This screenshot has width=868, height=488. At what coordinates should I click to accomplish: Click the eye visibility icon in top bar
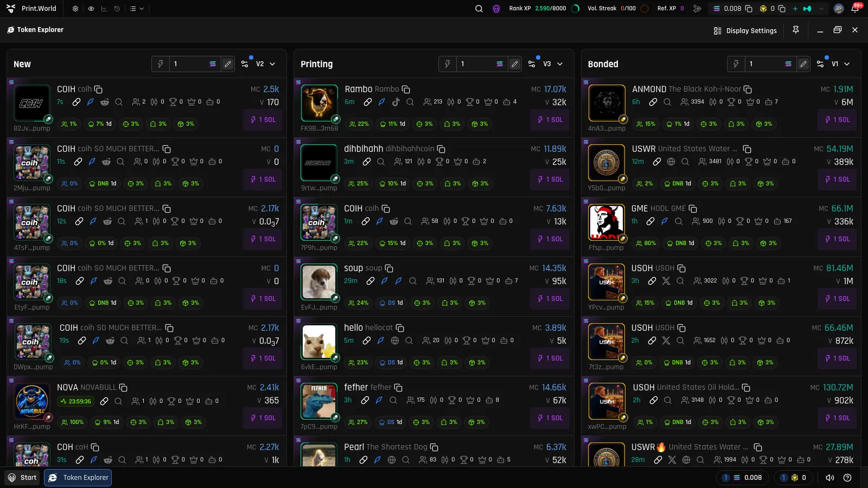[x=91, y=9]
